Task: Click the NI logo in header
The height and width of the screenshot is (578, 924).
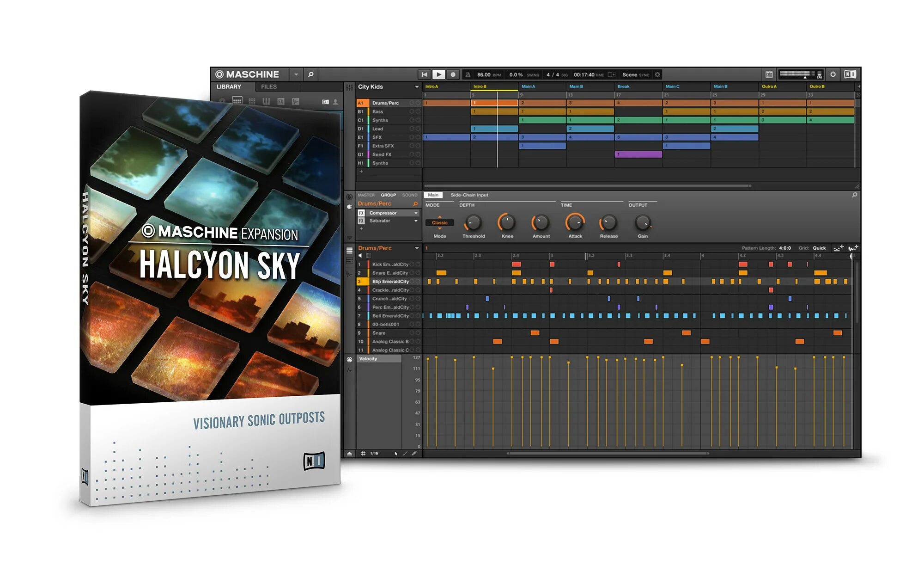Action: pyautogui.click(x=850, y=74)
